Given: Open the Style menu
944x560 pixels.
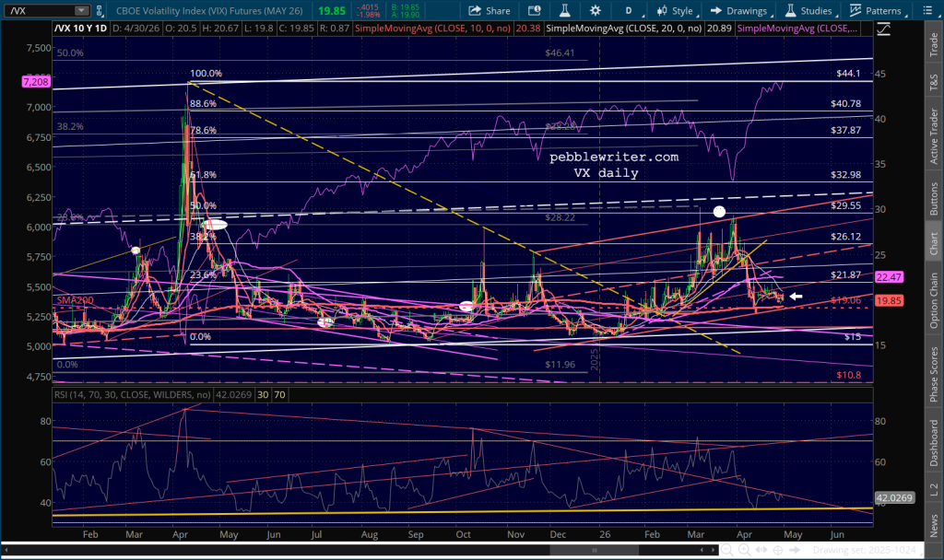Looking at the screenshot, I should click(675, 11).
